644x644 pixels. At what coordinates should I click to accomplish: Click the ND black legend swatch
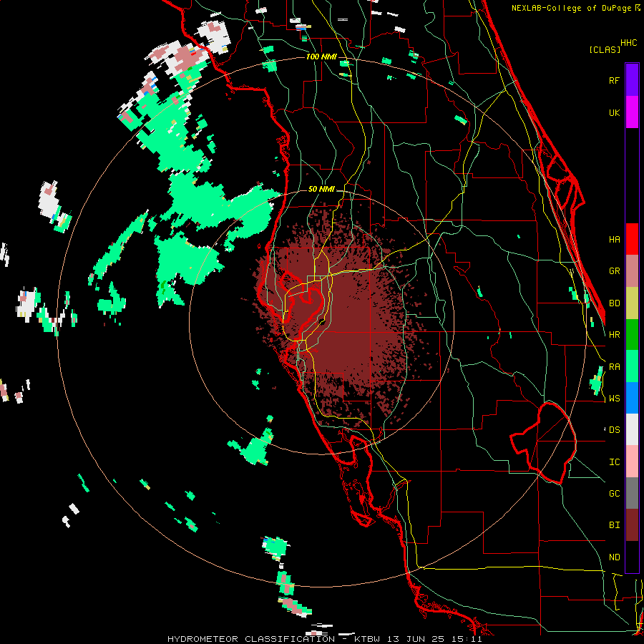[632, 557]
